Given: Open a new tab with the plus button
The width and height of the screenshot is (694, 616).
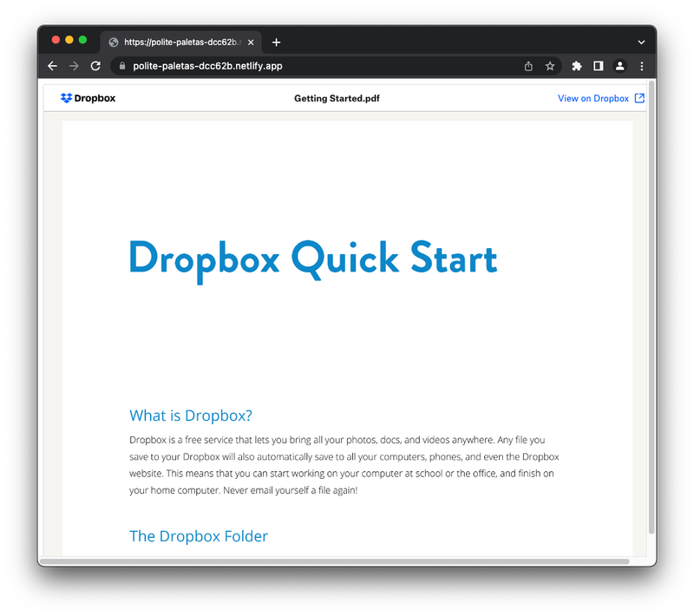Looking at the screenshot, I should coord(276,42).
